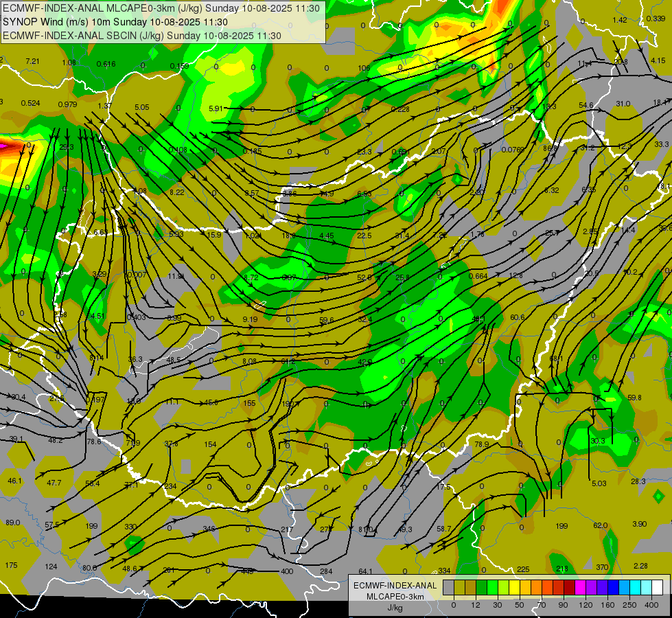Click the map value 334
The image size is (672, 618).
(444, 571)
